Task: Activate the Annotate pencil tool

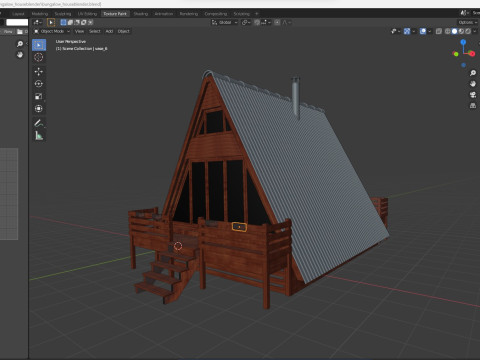Action: tap(39, 123)
